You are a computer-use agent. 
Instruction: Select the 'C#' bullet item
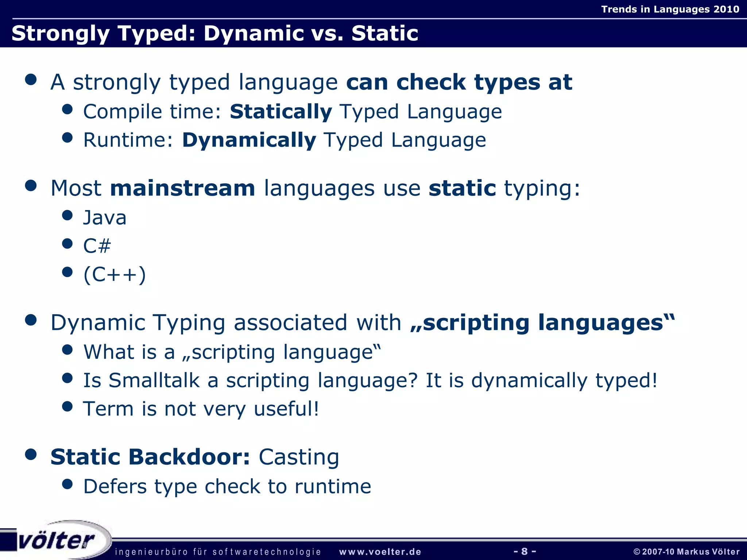[x=97, y=246]
